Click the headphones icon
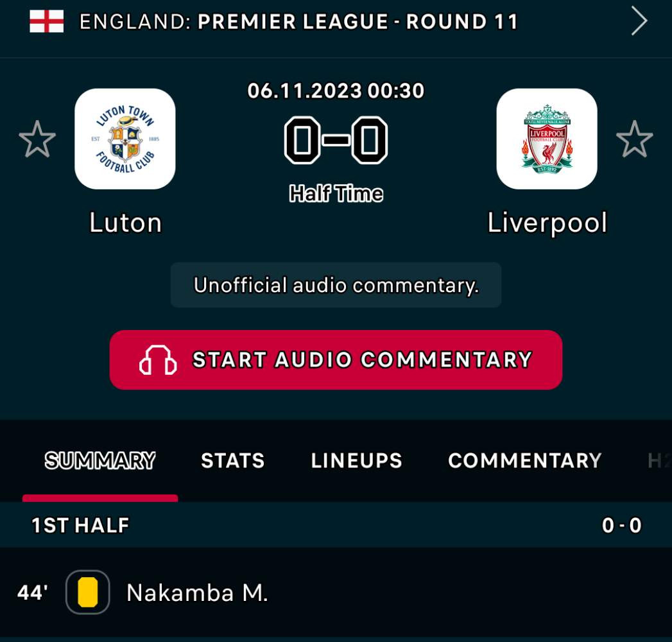672x642 pixels. (x=158, y=360)
